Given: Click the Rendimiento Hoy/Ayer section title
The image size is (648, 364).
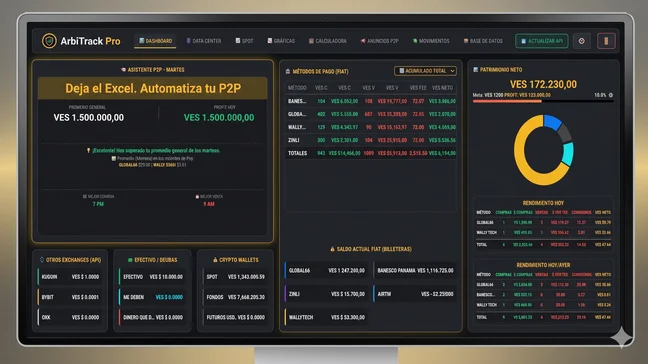Looking at the screenshot, I should [x=543, y=265].
